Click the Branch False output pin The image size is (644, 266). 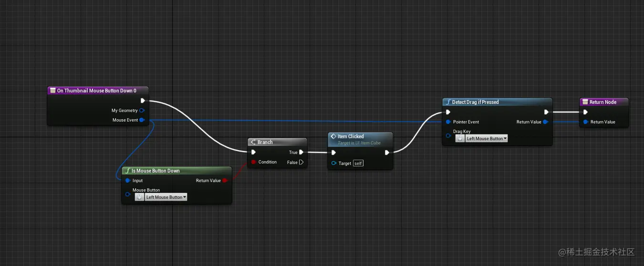point(301,162)
